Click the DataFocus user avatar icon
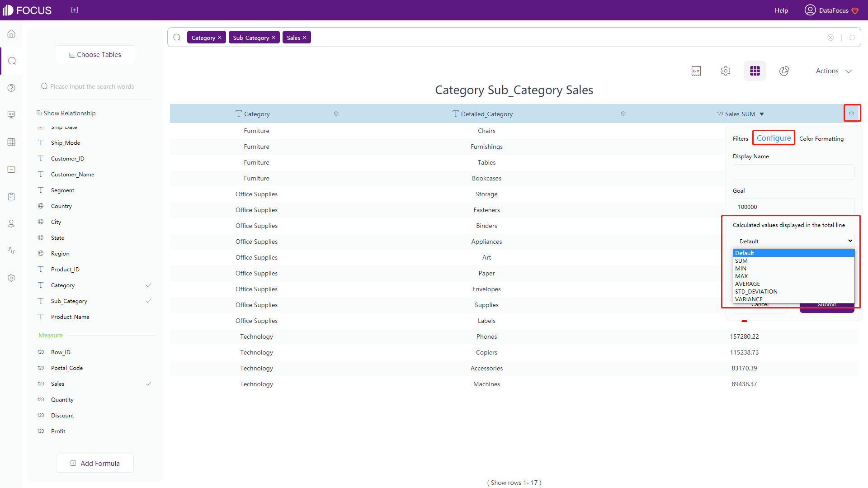The width and height of the screenshot is (868, 488). click(x=810, y=10)
